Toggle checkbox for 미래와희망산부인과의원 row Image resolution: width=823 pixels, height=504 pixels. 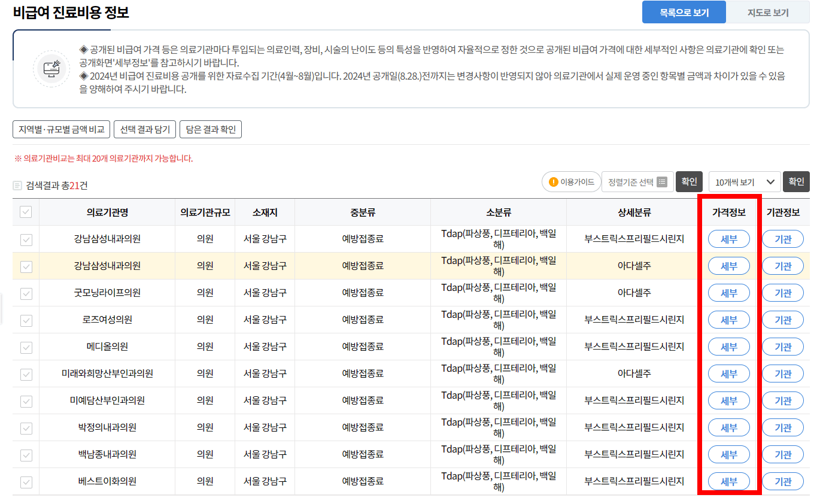coord(26,374)
